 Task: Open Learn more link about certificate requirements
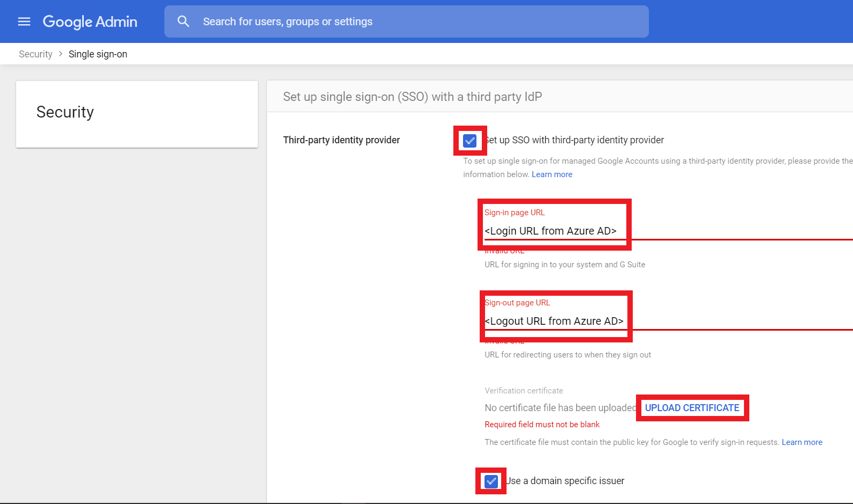(x=801, y=442)
